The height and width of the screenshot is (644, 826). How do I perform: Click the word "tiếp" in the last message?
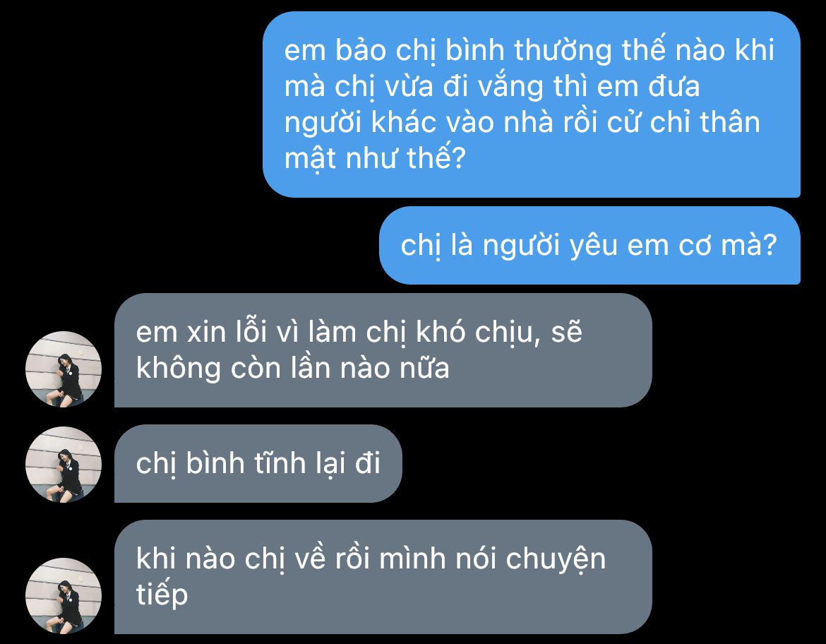click(x=162, y=595)
